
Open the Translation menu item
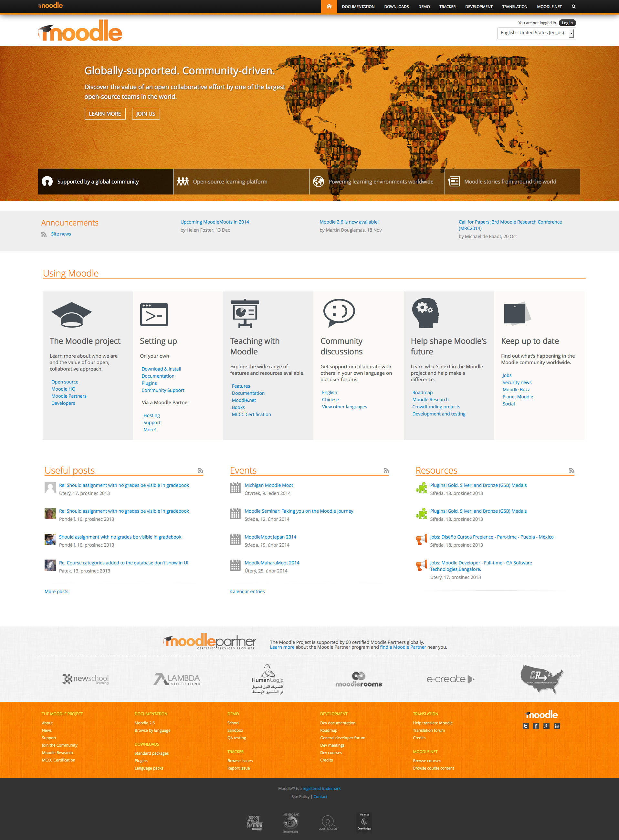click(514, 7)
